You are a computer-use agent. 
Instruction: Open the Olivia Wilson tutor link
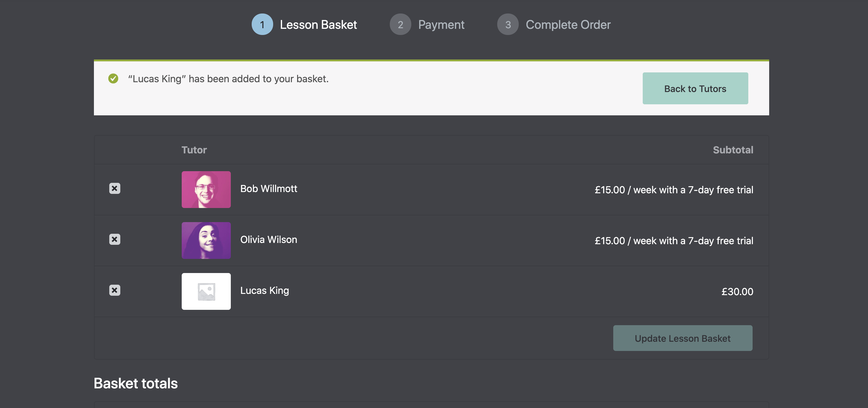pos(269,240)
